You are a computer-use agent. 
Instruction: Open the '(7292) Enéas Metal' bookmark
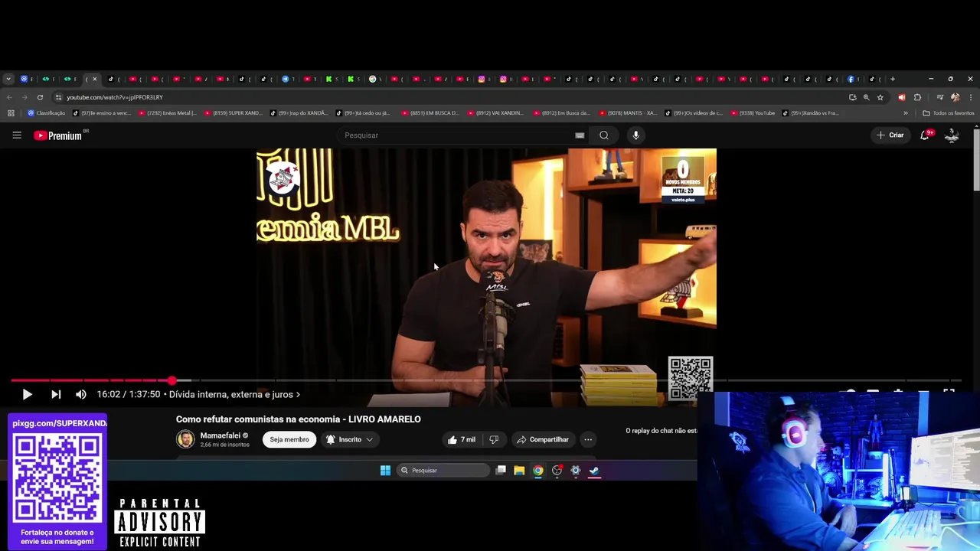(168, 113)
